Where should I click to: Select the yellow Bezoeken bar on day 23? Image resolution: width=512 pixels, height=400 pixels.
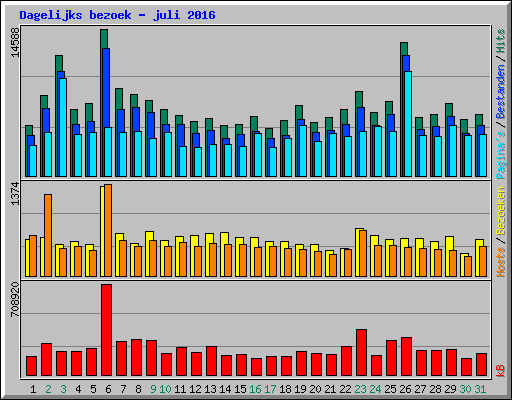coord(357,252)
